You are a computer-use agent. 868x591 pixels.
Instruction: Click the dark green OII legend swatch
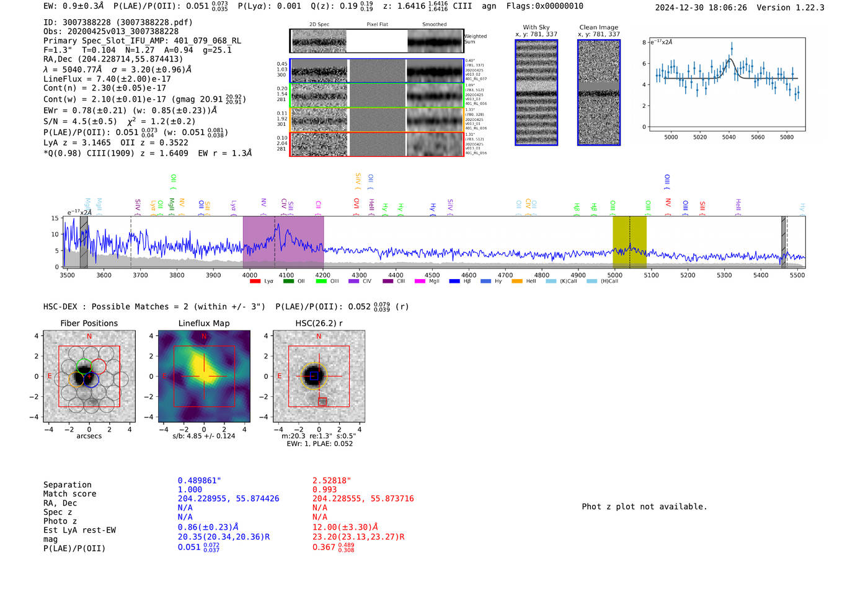pyautogui.click(x=288, y=282)
